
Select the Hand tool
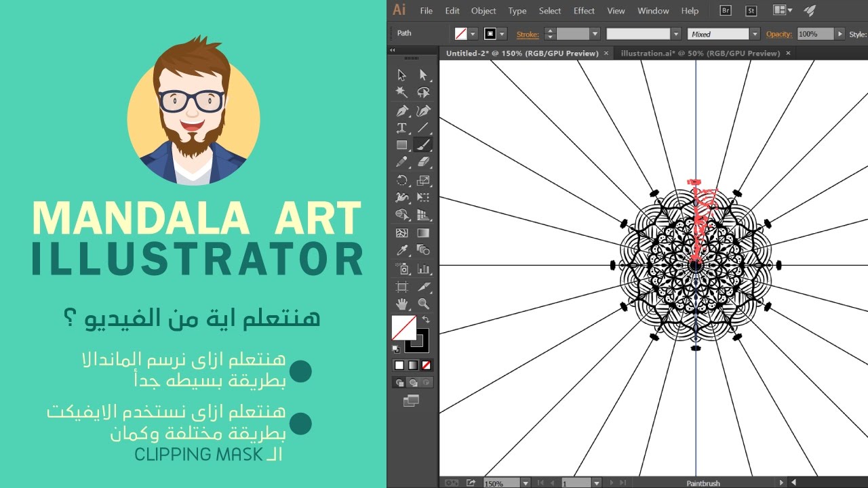click(401, 304)
